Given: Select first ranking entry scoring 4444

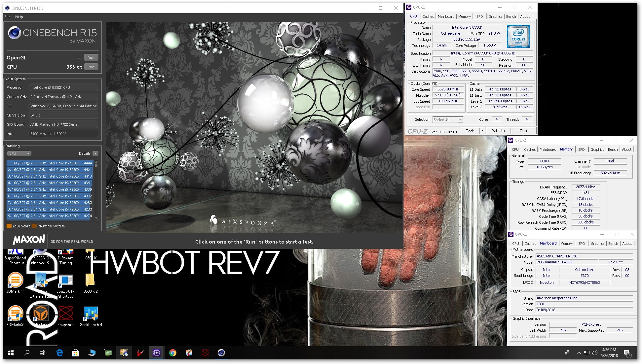Looking at the screenshot, I should coord(50,163).
